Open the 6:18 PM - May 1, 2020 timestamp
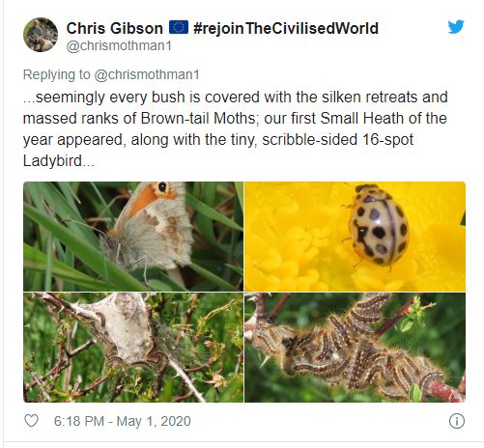484x448 pixels. 123,421
